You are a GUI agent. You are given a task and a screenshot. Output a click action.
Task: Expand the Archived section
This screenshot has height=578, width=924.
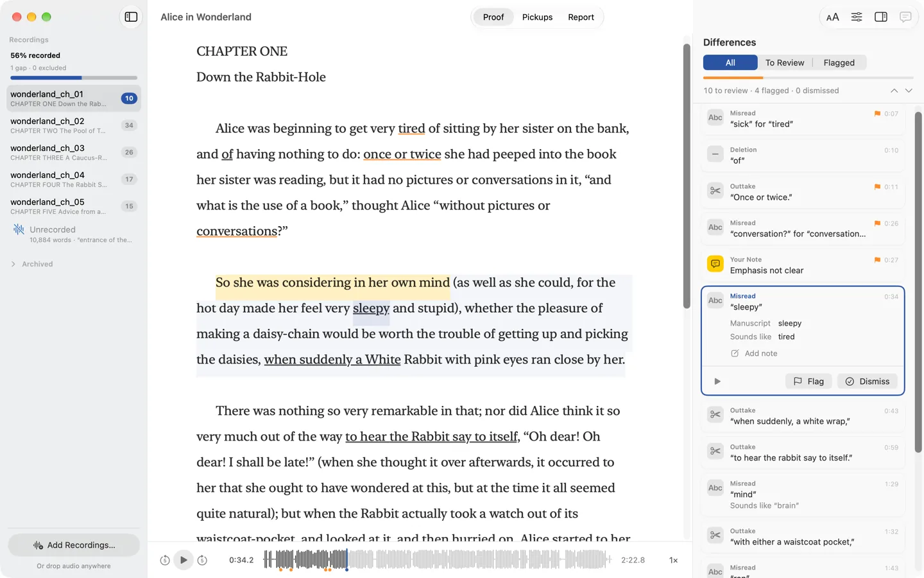(13, 264)
